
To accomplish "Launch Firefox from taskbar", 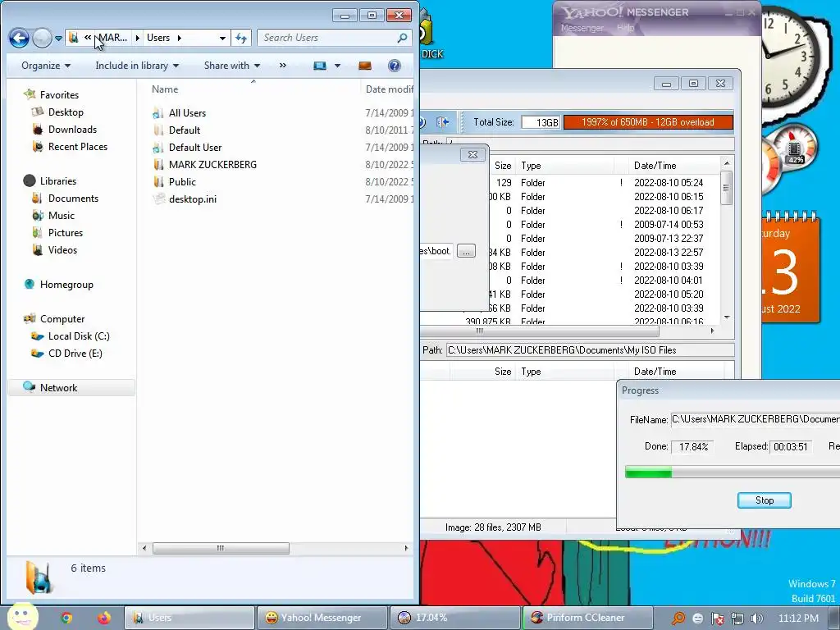I will [x=103, y=618].
